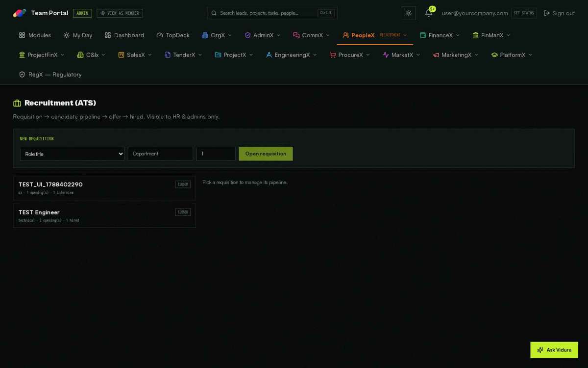
Task: Click the AdminX shield icon
Action: 248,35
